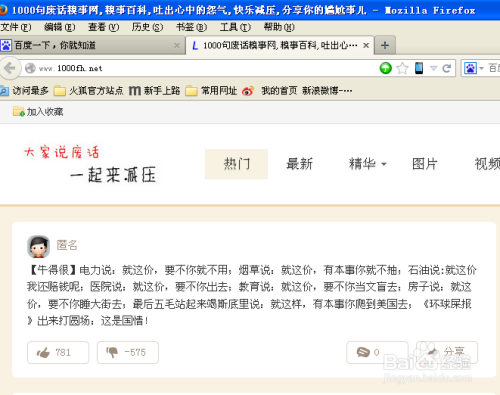Click the thumbs down -575 button

[128, 352]
